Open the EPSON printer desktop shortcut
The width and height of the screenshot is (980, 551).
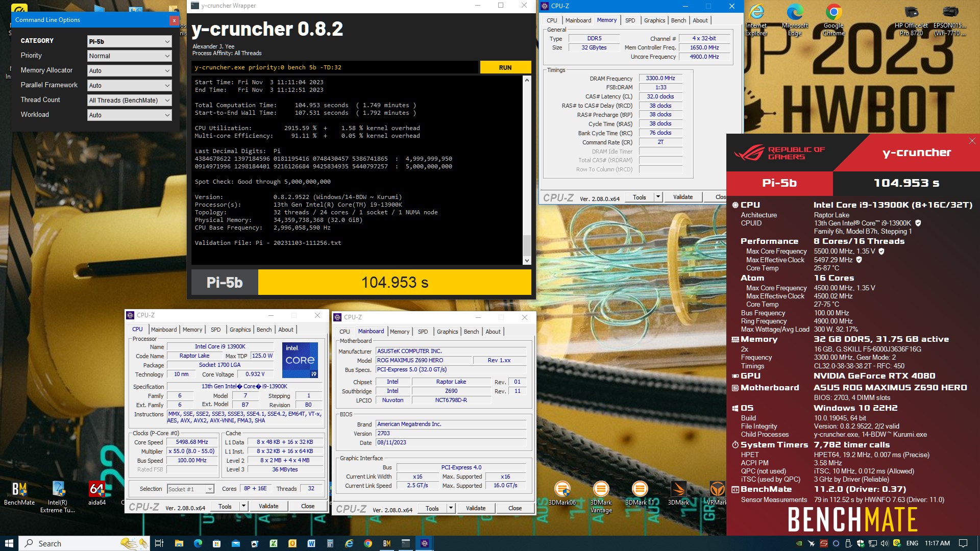[950, 20]
